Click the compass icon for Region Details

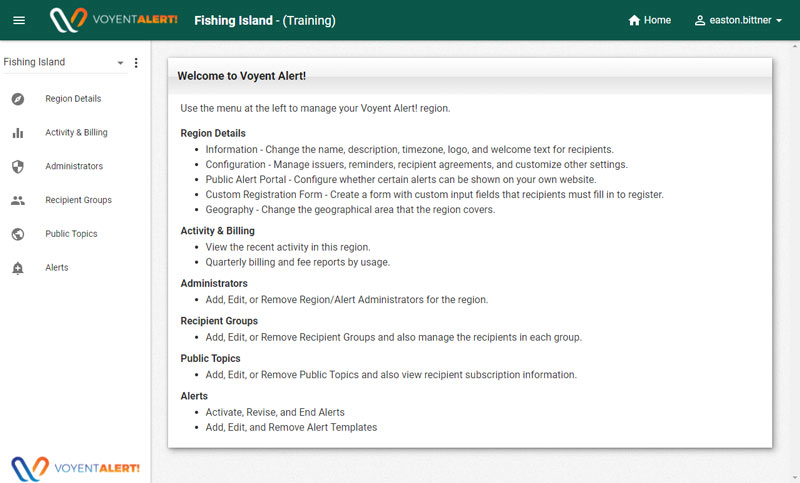(x=18, y=99)
